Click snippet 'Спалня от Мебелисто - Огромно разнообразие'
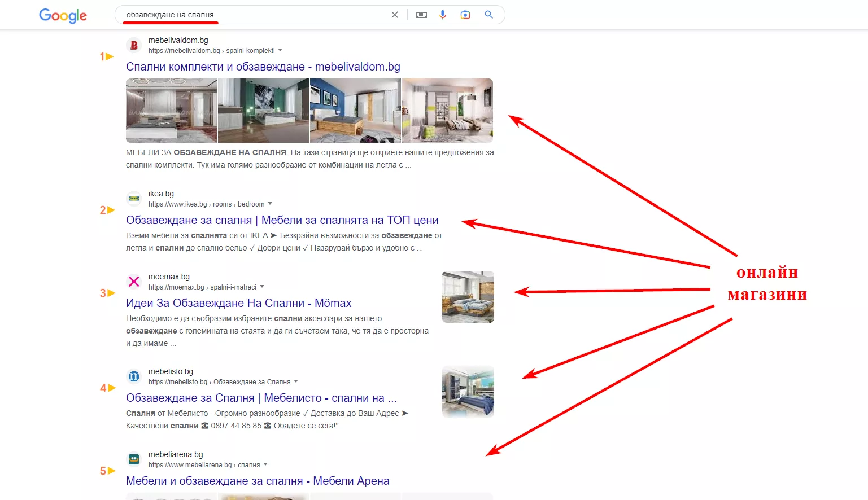868x500 pixels. pyautogui.click(x=213, y=413)
